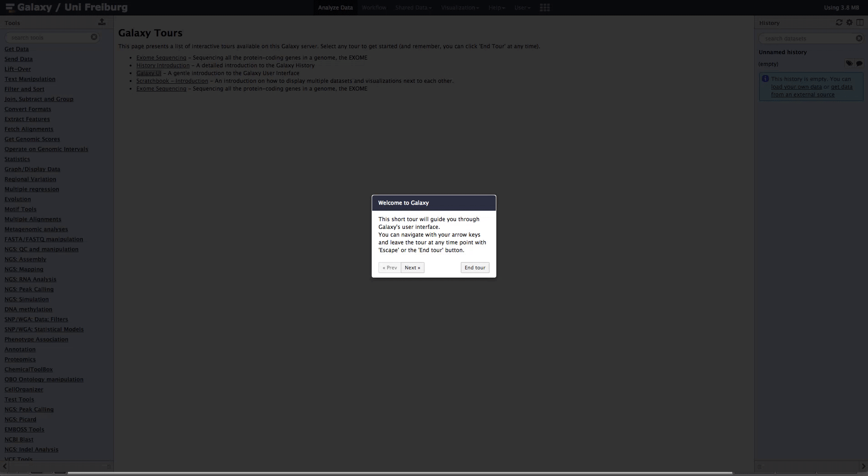Expand EMBOSS Tools section
Viewport: 868px width, 476px height.
pyautogui.click(x=25, y=430)
